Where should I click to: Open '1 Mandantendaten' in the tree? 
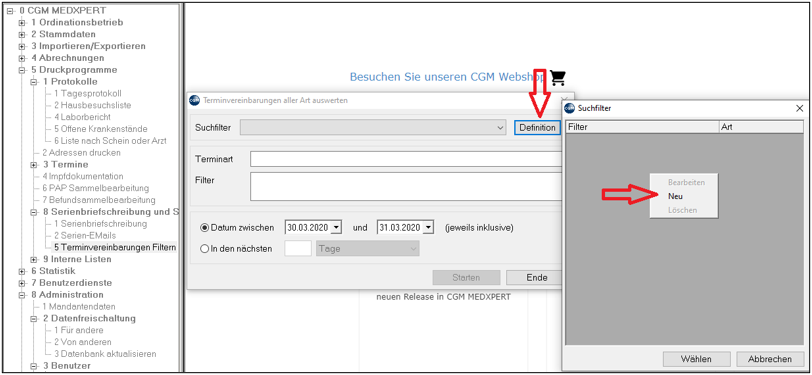click(79, 307)
